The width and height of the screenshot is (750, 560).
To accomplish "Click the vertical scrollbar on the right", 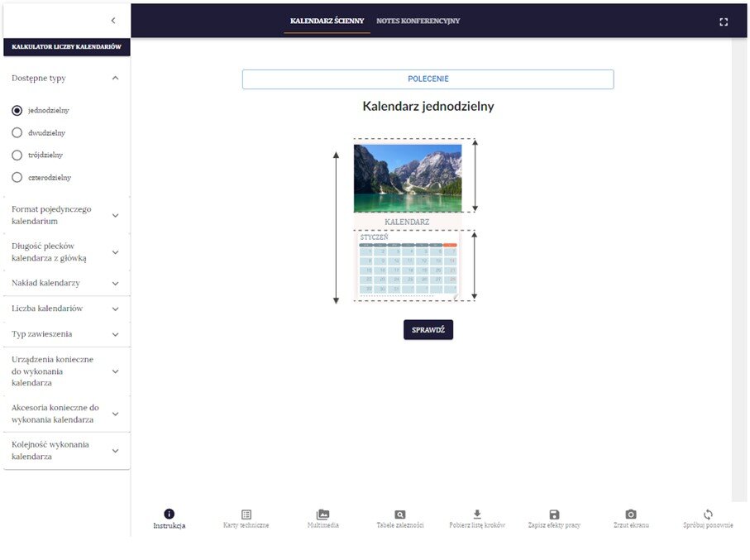I will click(739, 270).
